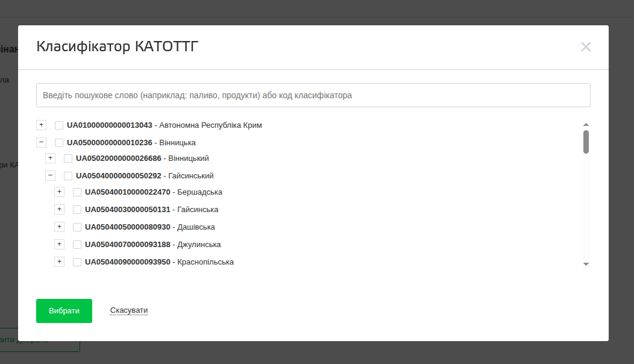Expand the Гайсинська community node
The width and height of the screenshot is (634, 364).
[x=59, y=209]
